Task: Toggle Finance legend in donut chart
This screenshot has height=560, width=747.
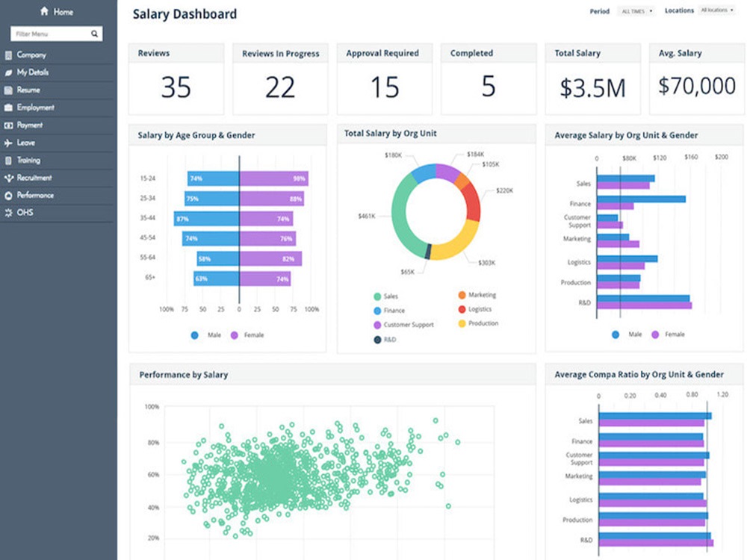Action: click(388, 311)
